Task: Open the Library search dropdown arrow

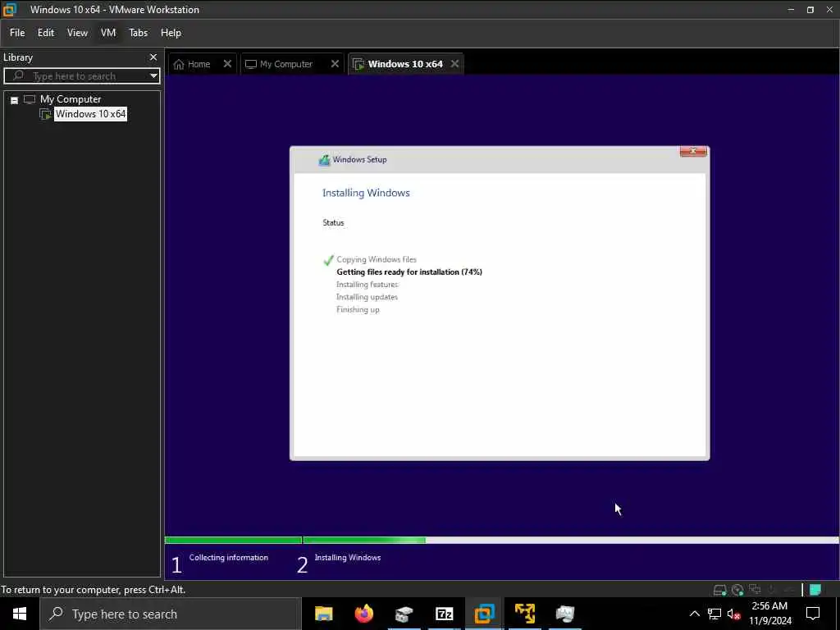Action: pyautogui.click(x=153, y=76)
